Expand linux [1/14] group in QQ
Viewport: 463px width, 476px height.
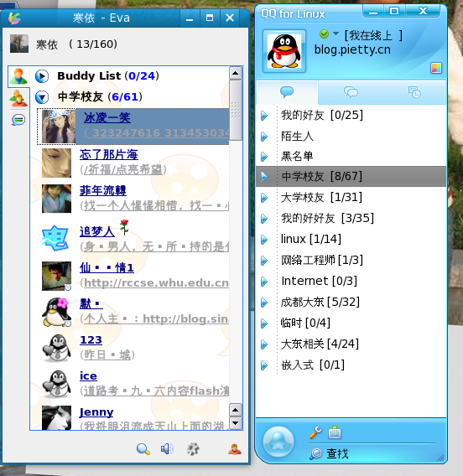264,240
